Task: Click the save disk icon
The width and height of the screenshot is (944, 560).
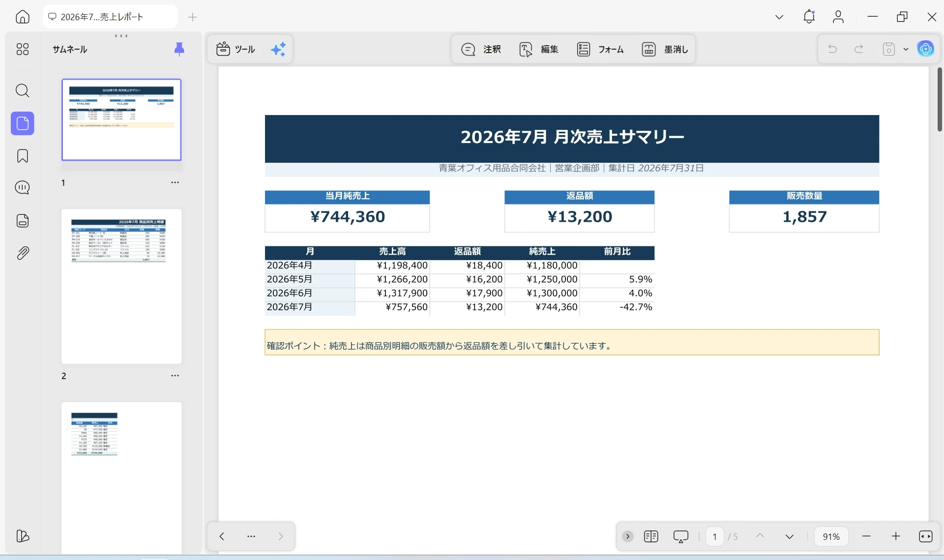Action: [x=889, y=49]
